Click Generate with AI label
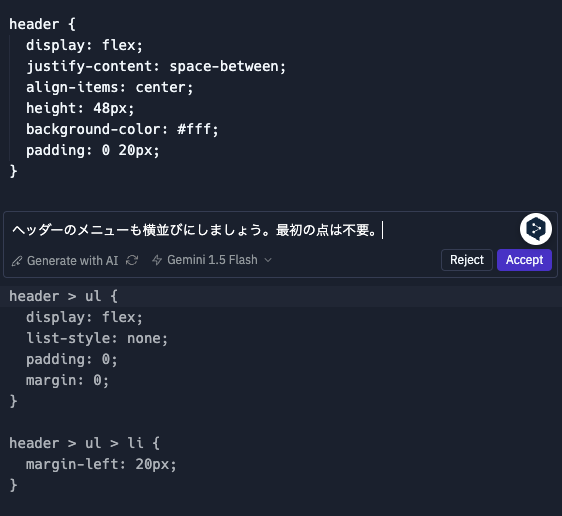Viewport: 562px width, 516px height. (x=72, y=261)
